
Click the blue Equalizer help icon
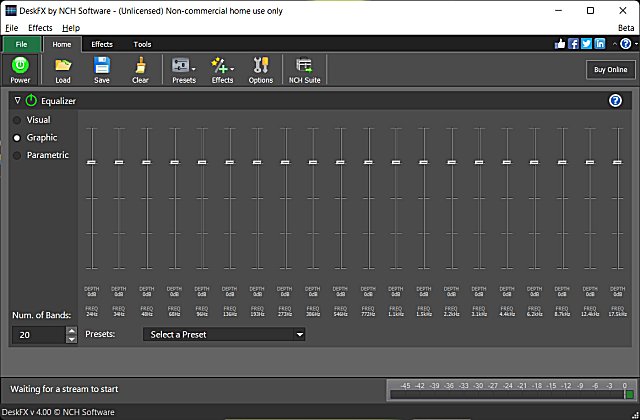[615, 101]
